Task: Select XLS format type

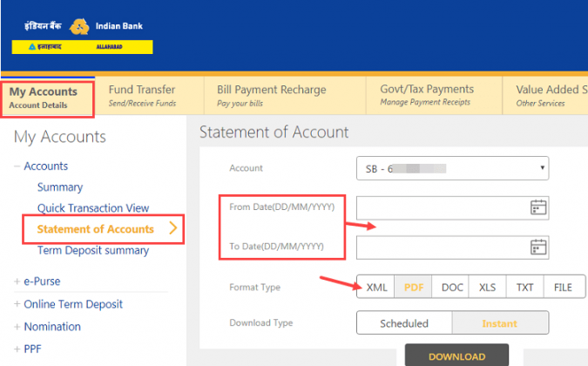Action: pos(488,288)
